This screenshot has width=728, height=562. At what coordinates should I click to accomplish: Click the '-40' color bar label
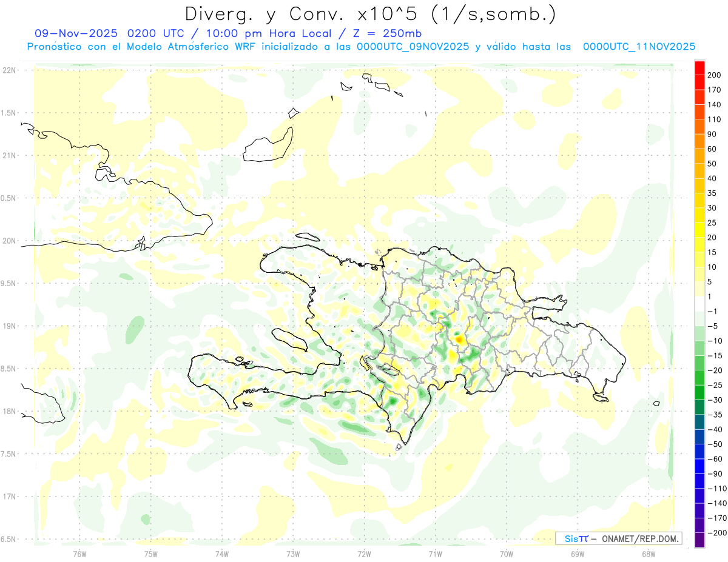point(715,429)
